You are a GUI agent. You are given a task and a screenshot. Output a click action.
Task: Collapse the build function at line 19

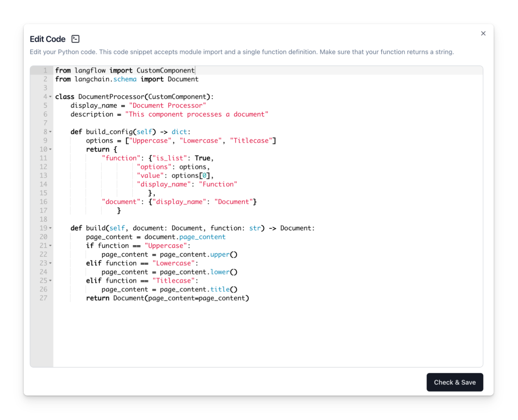pyautogui.click(x=50, y=228)
